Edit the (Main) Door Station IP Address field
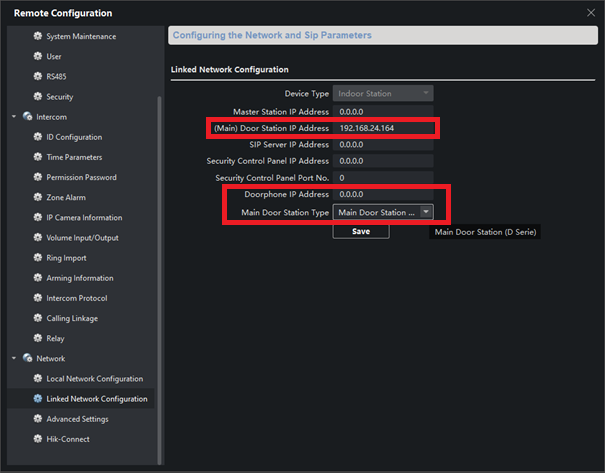Viewport: 605px width, 473px height. 384,129
